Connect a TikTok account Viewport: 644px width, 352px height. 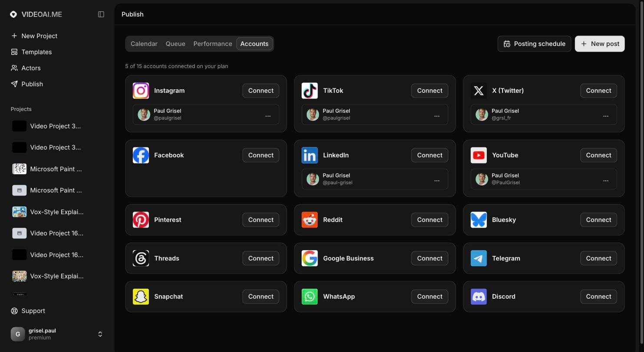tap(430, 91)
